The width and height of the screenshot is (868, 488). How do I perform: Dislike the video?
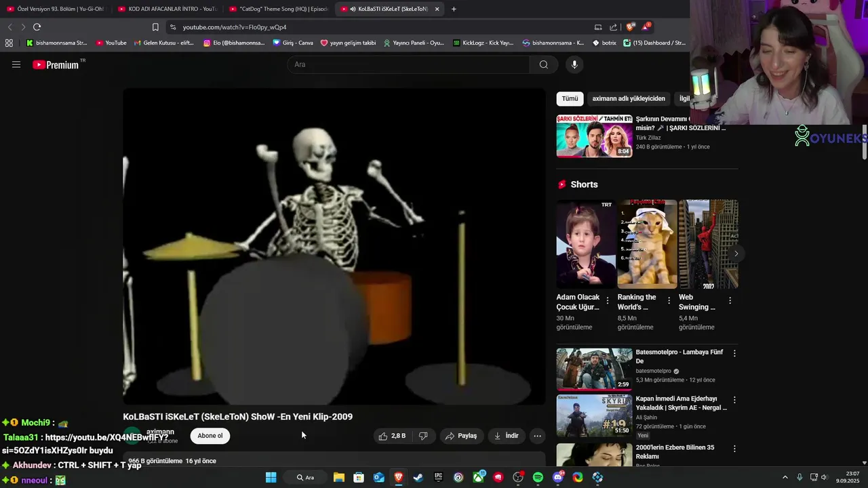tap(423, 436)
